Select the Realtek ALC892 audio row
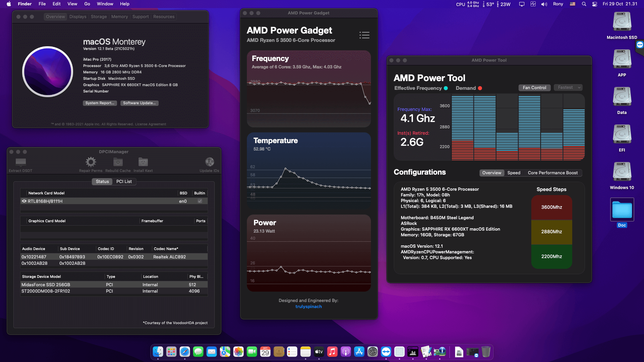This screenshot has width=644, height=362. 114,257
